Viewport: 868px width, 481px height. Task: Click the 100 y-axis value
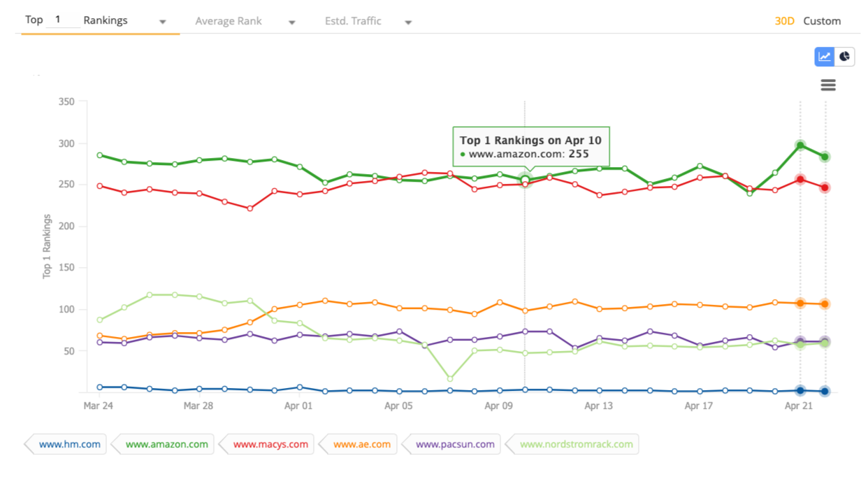tap(66, 310)
